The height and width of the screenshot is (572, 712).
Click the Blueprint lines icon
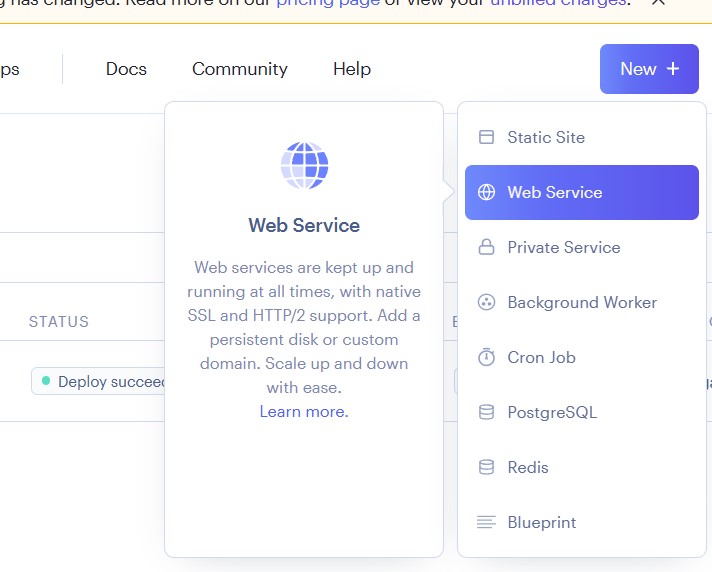pos(486,522)
